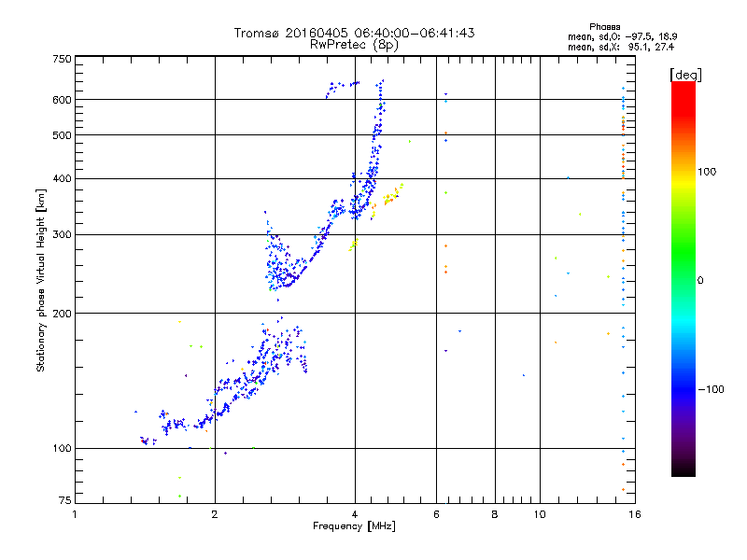Viewport: 747px width, 560px height.
Task: Click the 'Frequency [MHz]' axis label
Action: (354, 526)
